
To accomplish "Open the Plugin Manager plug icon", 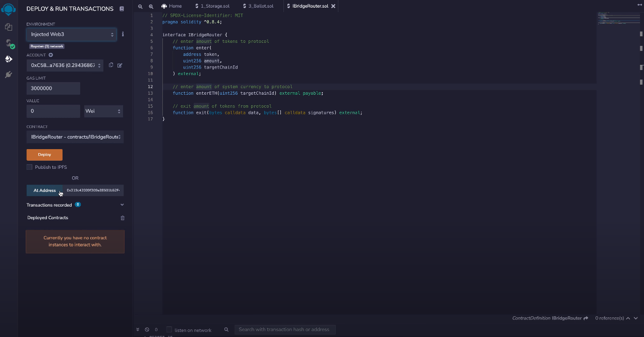I will [x=8, y=75].
